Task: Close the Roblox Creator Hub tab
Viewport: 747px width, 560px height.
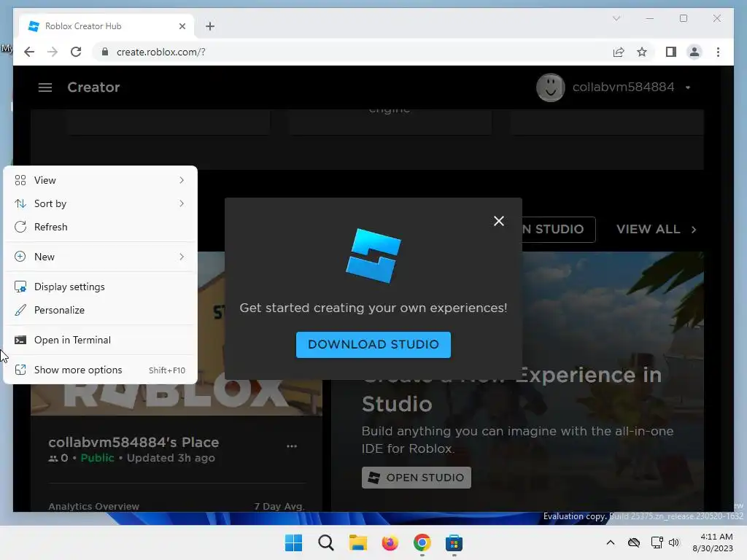Action: coord(182,26)
